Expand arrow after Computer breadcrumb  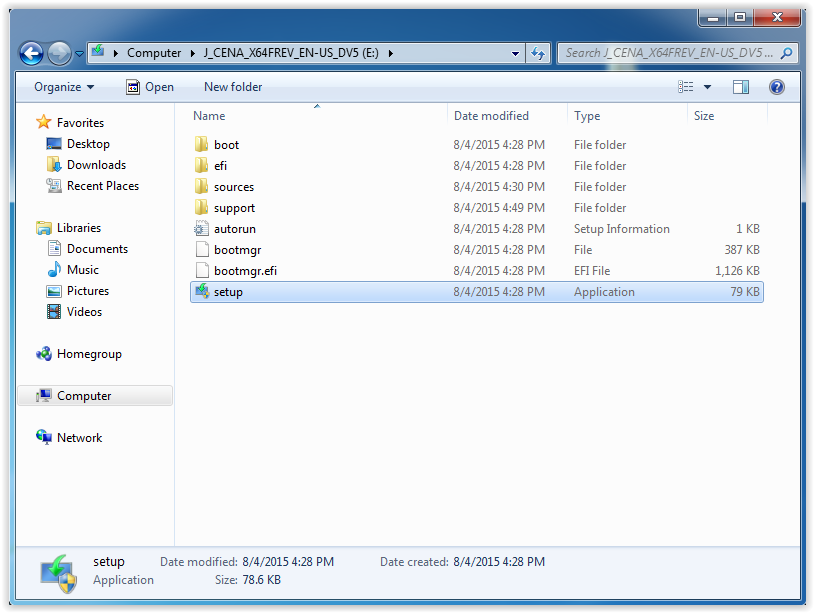click(x=193, y=53)
